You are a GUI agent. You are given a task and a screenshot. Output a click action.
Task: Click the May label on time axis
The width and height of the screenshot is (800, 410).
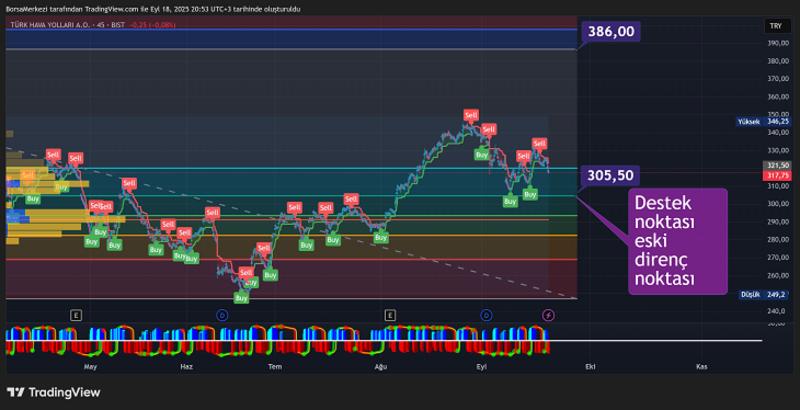tap(90, 367)
